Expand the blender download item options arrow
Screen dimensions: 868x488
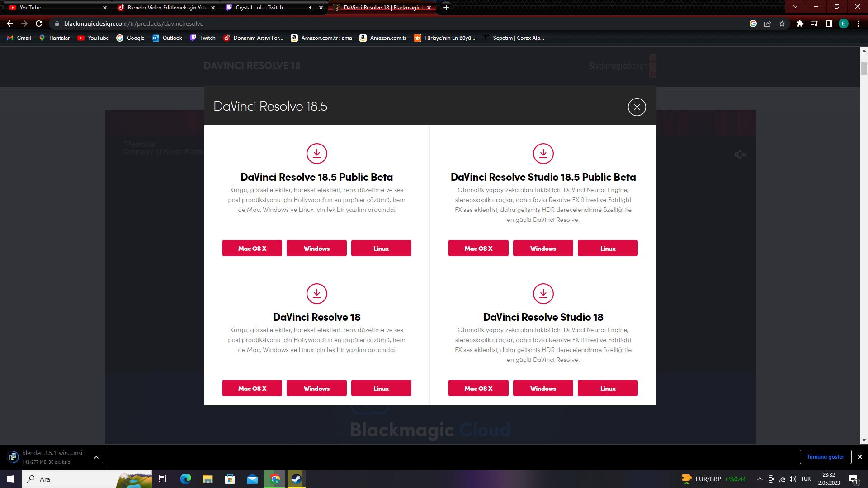[96, 457]
